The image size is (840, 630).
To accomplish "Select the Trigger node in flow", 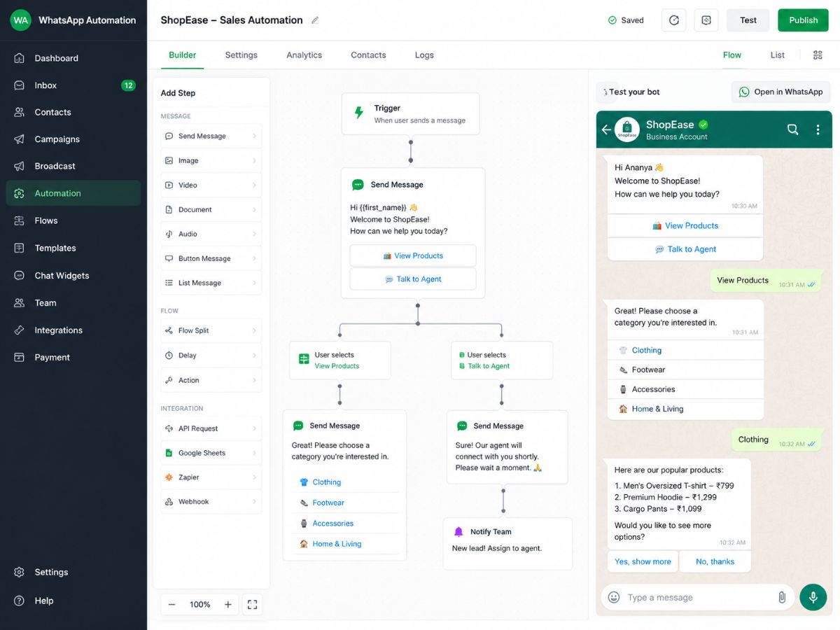I will (411, 114).
